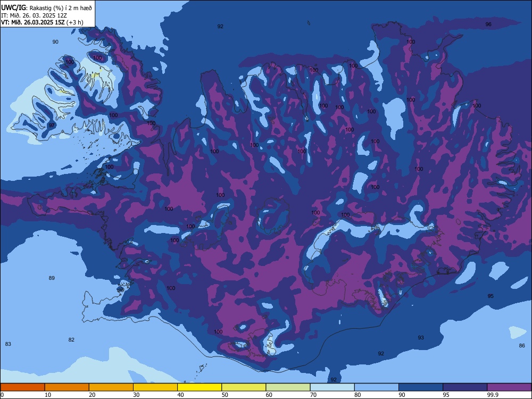This screenshot has height=399, width=532.
Task: Pick the pale green 60–70 legend swatch
Action: click(288, 387)
